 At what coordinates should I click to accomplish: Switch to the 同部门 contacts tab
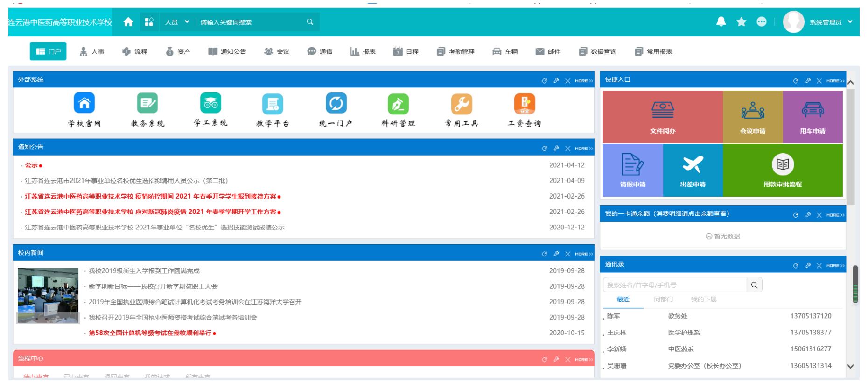point(663,299)
